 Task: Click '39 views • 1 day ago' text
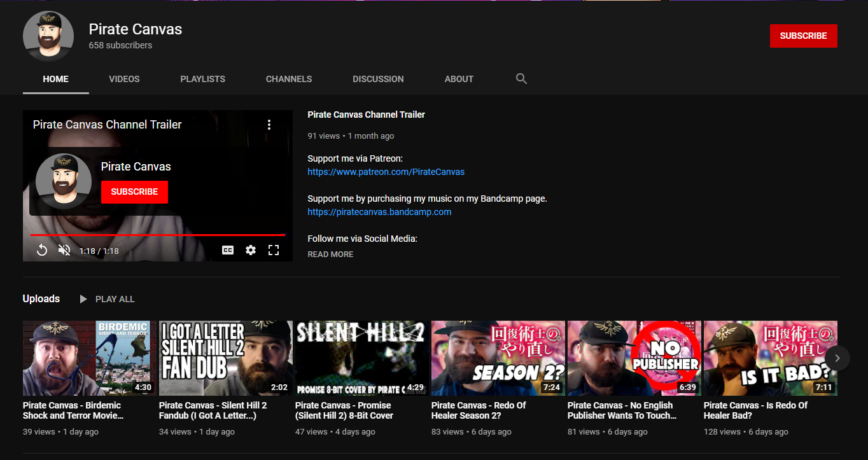click(x=60, y=432)
